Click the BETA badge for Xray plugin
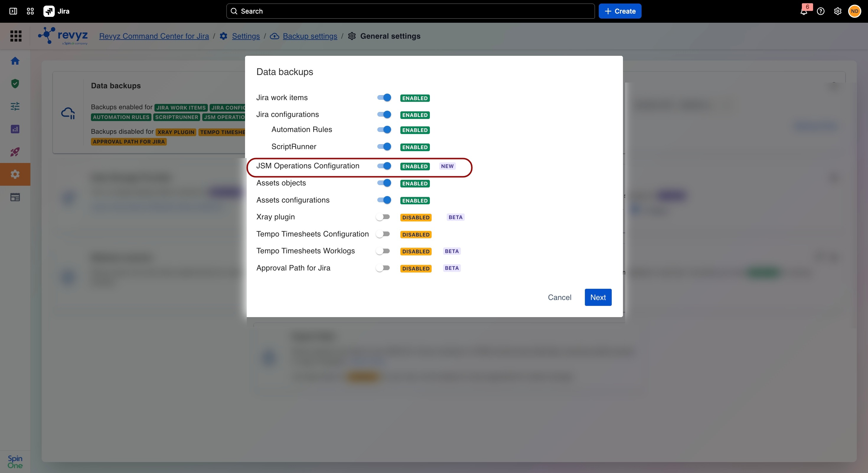 coord(456,217)
